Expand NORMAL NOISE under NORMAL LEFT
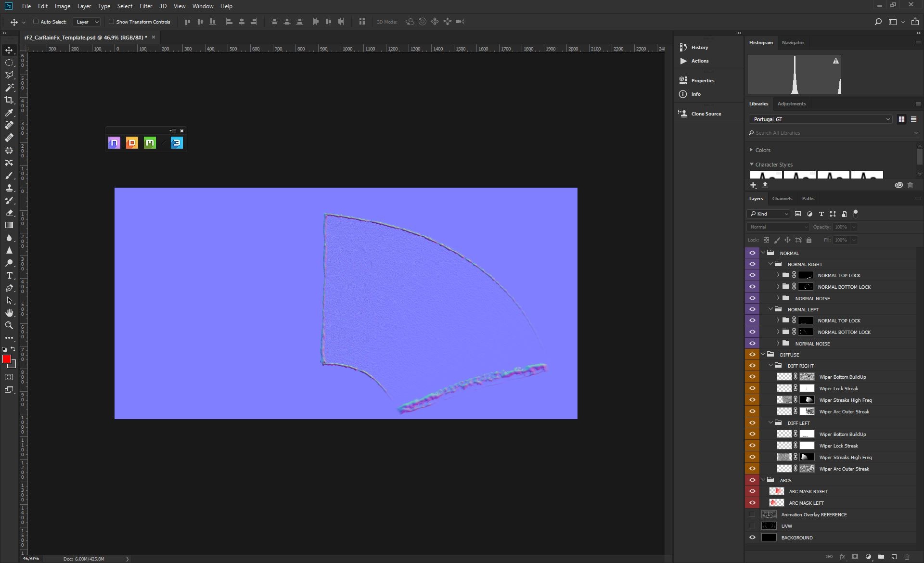Viewport: 924px width, 563px height. coord(778,343)
